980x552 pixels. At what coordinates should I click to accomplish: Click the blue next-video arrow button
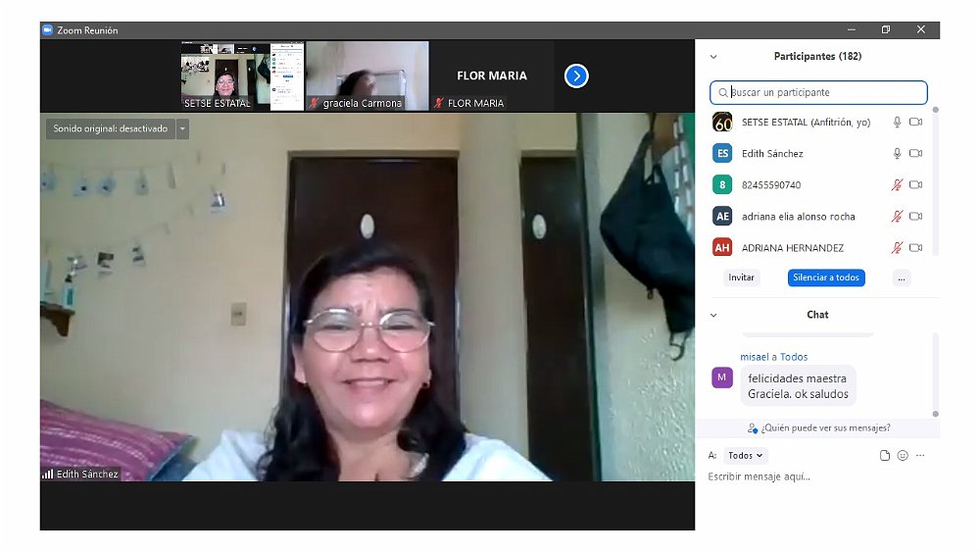(576, 75)
